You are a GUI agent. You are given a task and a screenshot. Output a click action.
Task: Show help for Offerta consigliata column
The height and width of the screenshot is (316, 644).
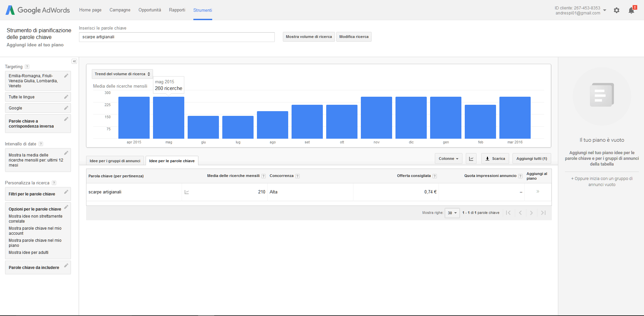point(435,176)
